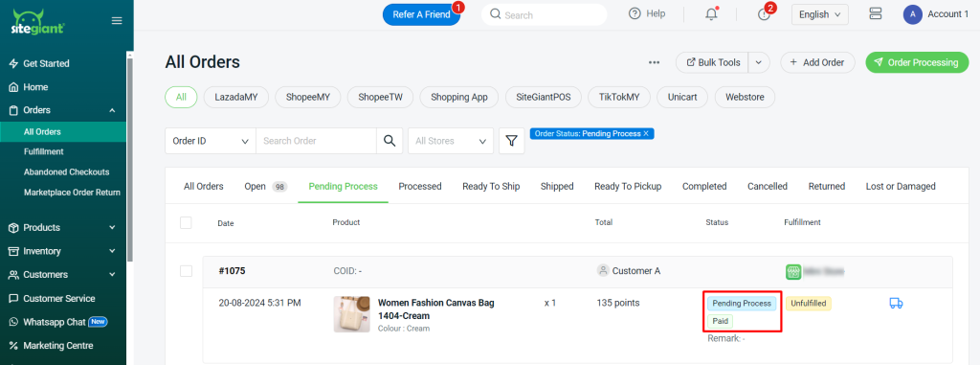Screen dimensions: 980x365
Task: Switch to the Cancelled tab
Action: (x=768, y=187)
